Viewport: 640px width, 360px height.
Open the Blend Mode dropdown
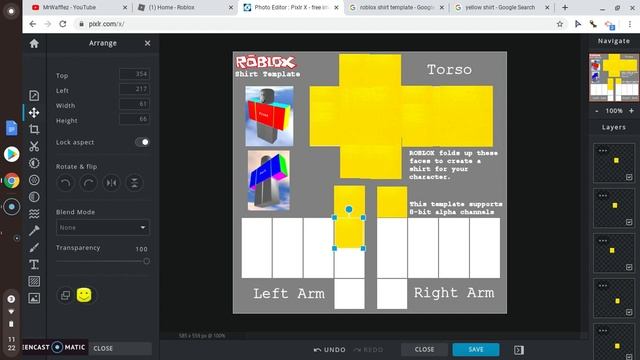pos(102,227)
